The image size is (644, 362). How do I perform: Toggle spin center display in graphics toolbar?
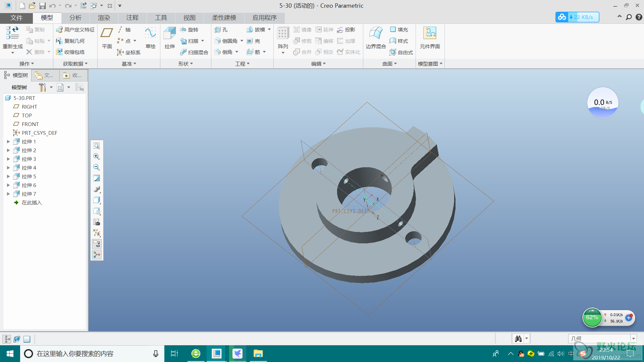[97, 255]
